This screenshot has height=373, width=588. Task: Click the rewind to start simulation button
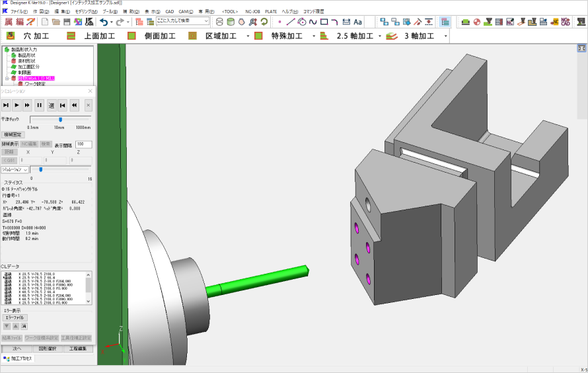click(62, 105)
